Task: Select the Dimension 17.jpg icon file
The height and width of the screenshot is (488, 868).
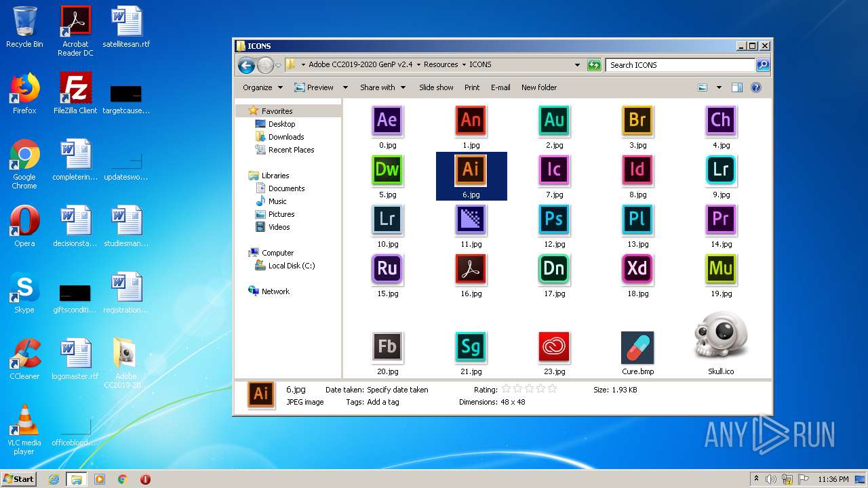Action: coord(554,268)
